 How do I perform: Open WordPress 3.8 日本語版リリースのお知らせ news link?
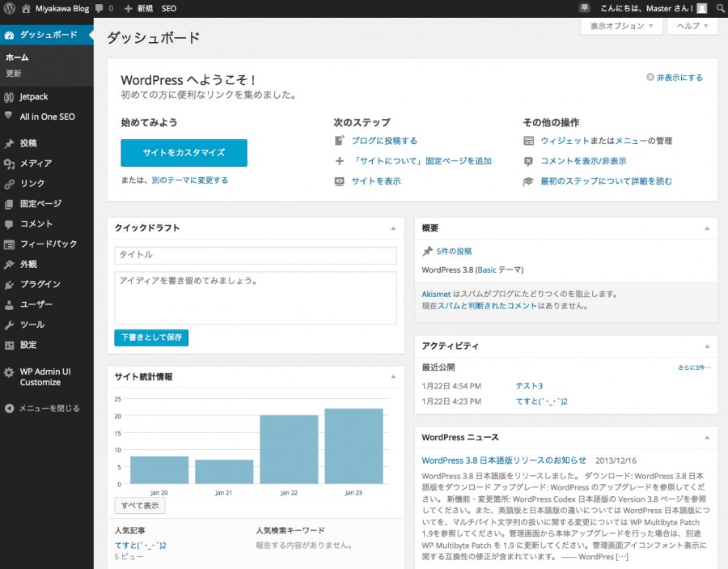[x=504, y=461]
